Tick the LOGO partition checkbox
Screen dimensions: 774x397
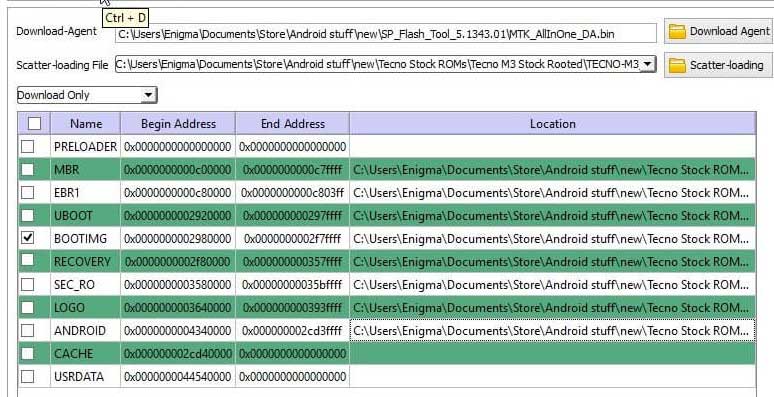28,308
